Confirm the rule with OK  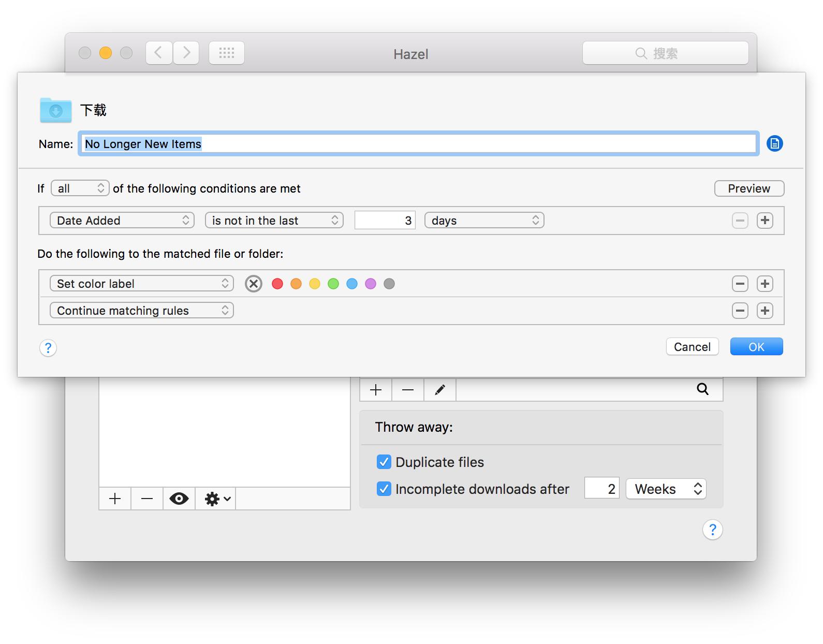756,347
